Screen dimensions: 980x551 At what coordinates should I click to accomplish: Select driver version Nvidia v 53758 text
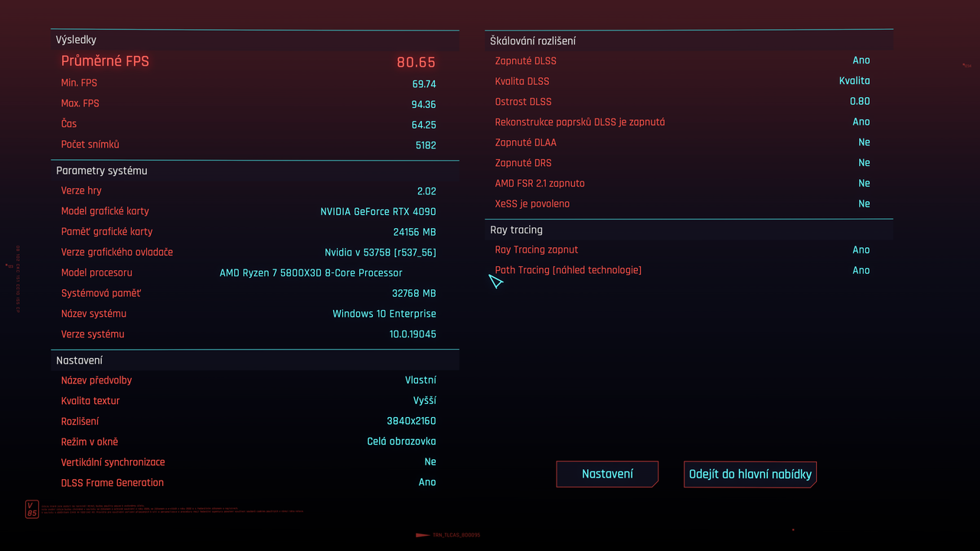point(381,253)
